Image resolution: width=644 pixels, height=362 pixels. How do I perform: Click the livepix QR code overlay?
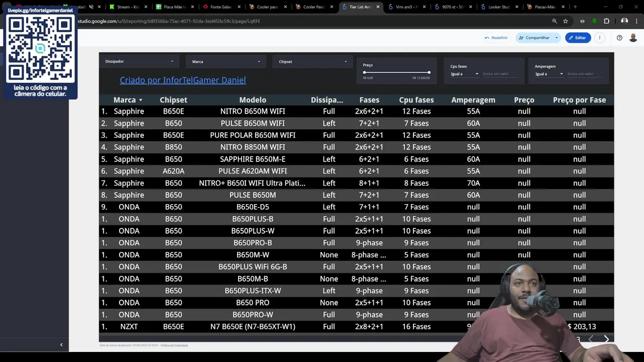coord(40,49)
